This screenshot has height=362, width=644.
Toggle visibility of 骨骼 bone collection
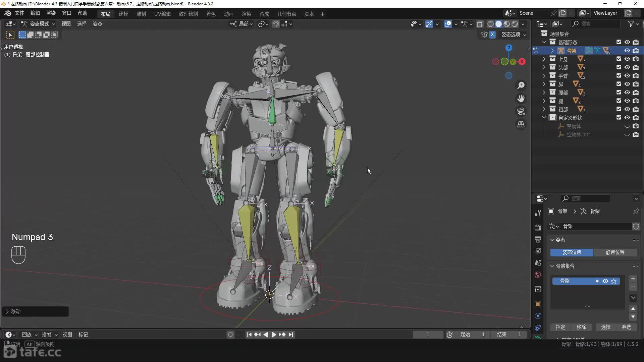(605, 281)
